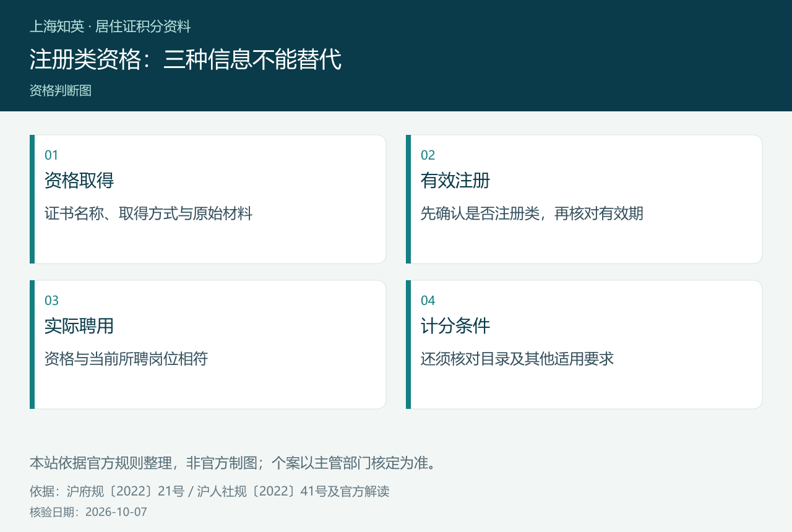This screenshot has width=792, height=532.
Task: Click the number "02" on the second card
Action: coord(428,155)
